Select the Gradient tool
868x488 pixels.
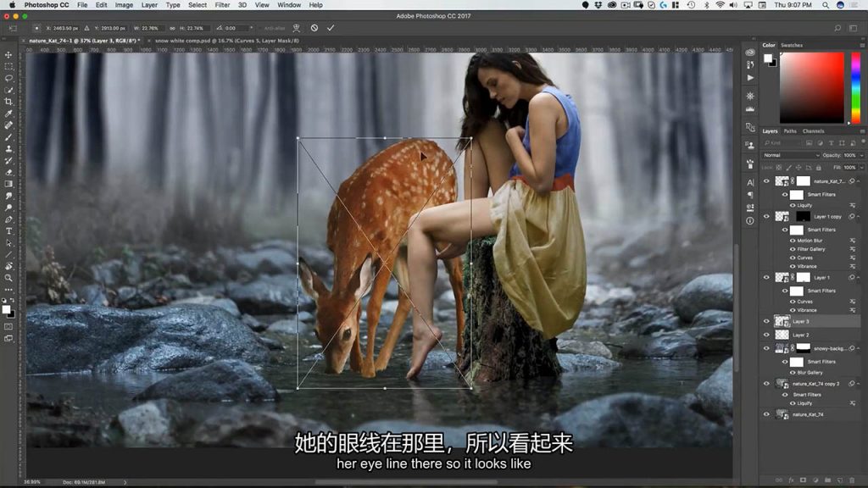click(x=8, y=184)
